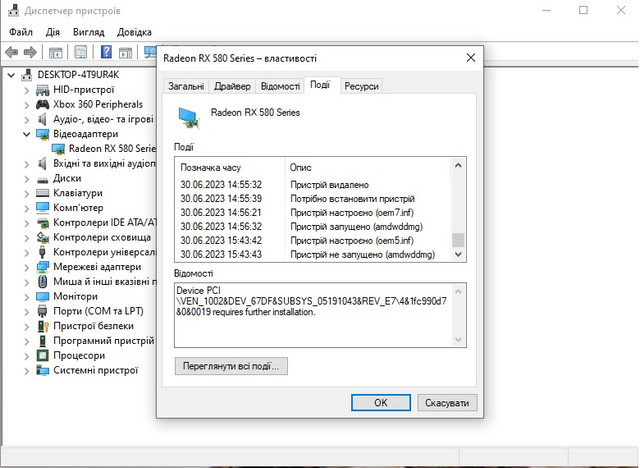
Task: Click the events list scroll-up arrow
Action: (x=458, y=165)
